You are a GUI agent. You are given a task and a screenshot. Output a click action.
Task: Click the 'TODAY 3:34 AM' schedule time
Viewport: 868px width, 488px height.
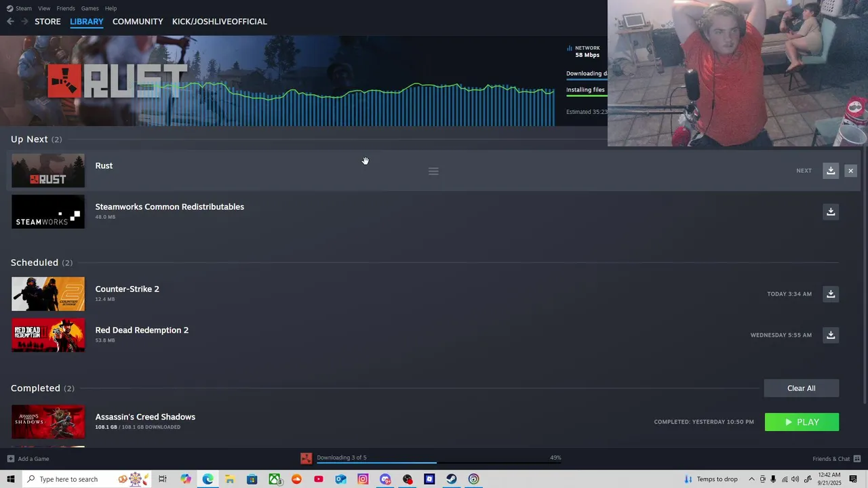point(789,294)
